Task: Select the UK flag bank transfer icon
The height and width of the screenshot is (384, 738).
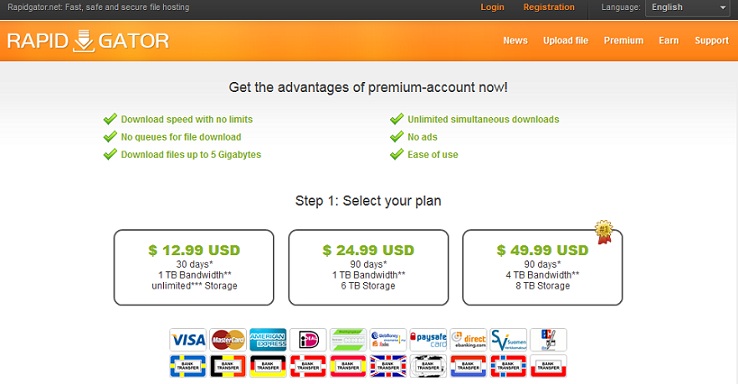Action: [388, 366]
